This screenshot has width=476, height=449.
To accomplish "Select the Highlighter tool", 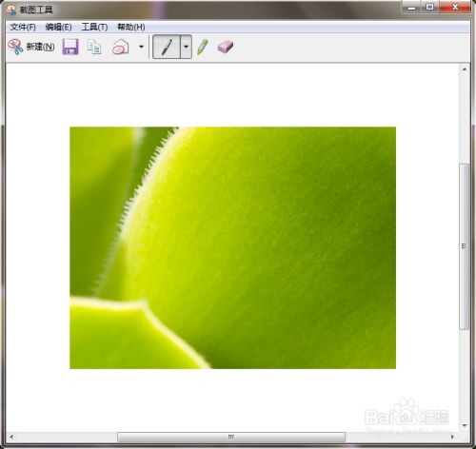I will point(203,47).
